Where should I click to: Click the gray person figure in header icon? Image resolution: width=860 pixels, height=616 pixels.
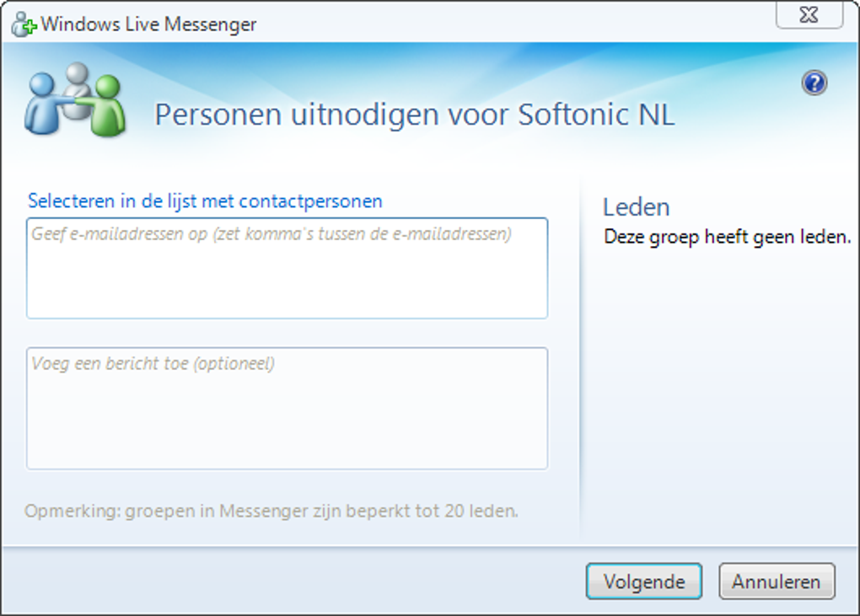click(x=78, y=80)
